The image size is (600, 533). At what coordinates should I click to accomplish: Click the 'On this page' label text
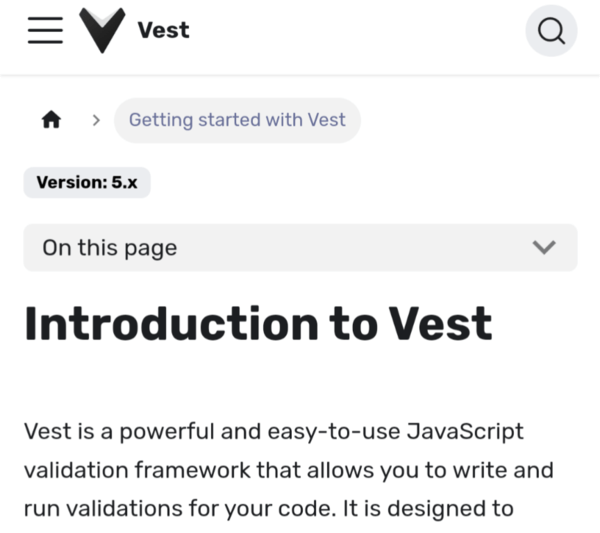coord(109,248)
